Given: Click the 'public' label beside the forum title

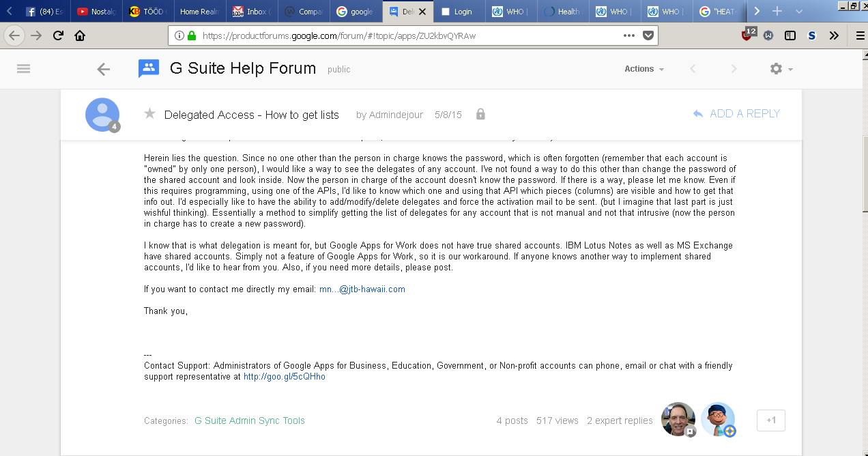Looking at the screenshot, I should point(339,70).
